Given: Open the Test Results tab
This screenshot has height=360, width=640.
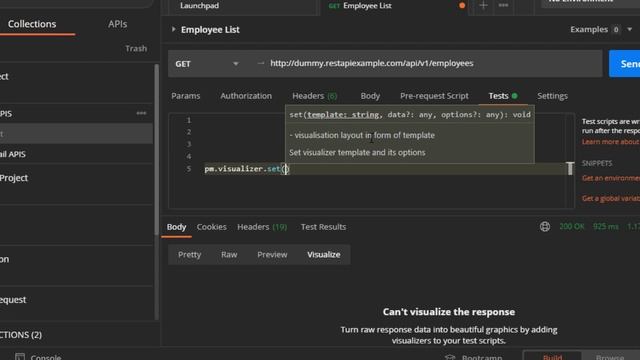Looking at the screenshot, I should pyautogui.click(x=323, y=227).
